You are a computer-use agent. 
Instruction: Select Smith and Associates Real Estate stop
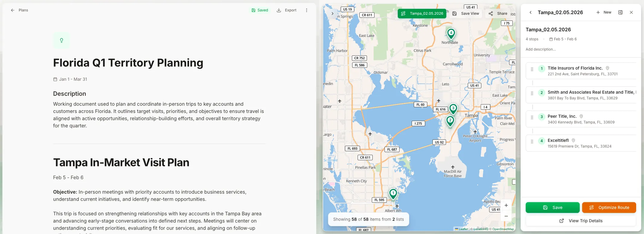pyautogui.click(x=581, y=95)
